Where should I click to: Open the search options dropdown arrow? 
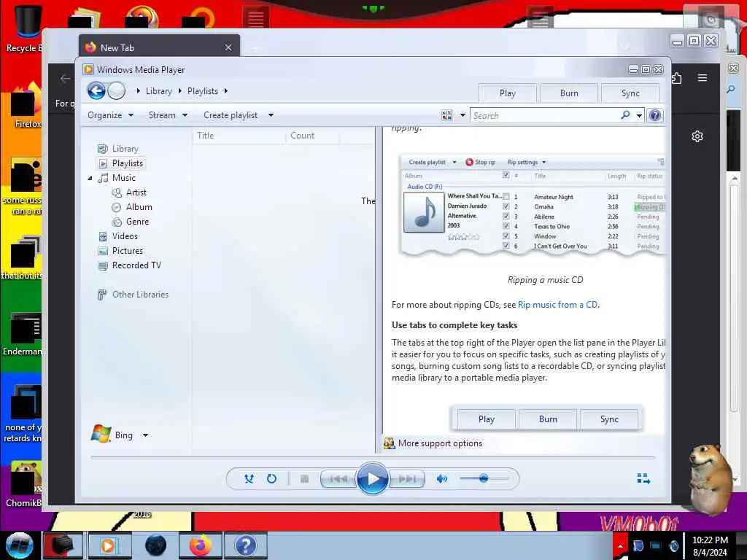[639, 115]
